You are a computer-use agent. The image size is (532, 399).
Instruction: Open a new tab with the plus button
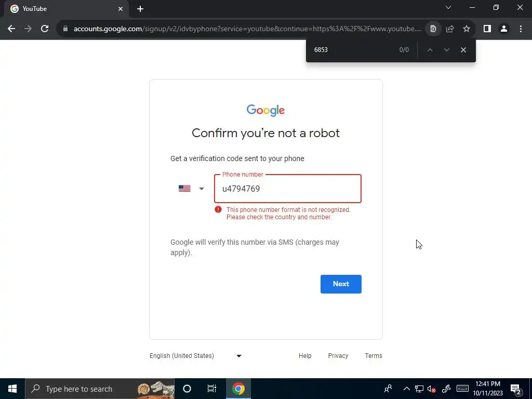click(140, 9)
